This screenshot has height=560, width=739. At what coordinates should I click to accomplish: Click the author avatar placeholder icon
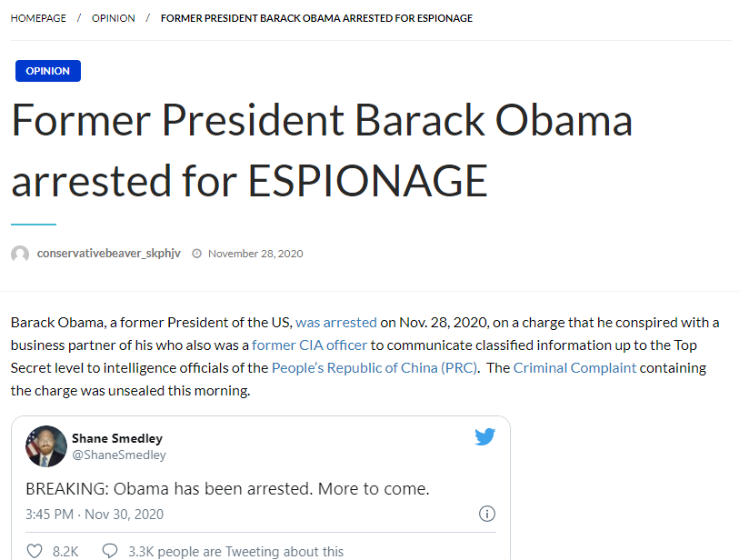pos(20,254)
